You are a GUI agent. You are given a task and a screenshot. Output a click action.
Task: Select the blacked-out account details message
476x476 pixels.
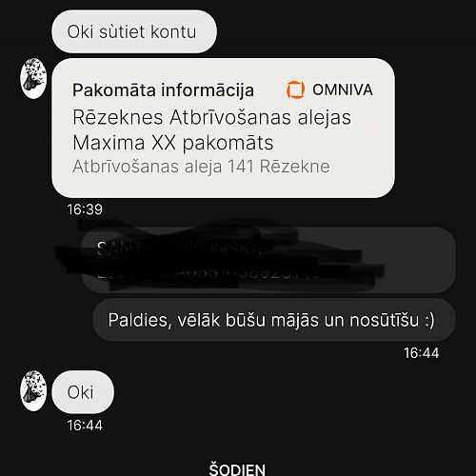(x=268, y=260)
